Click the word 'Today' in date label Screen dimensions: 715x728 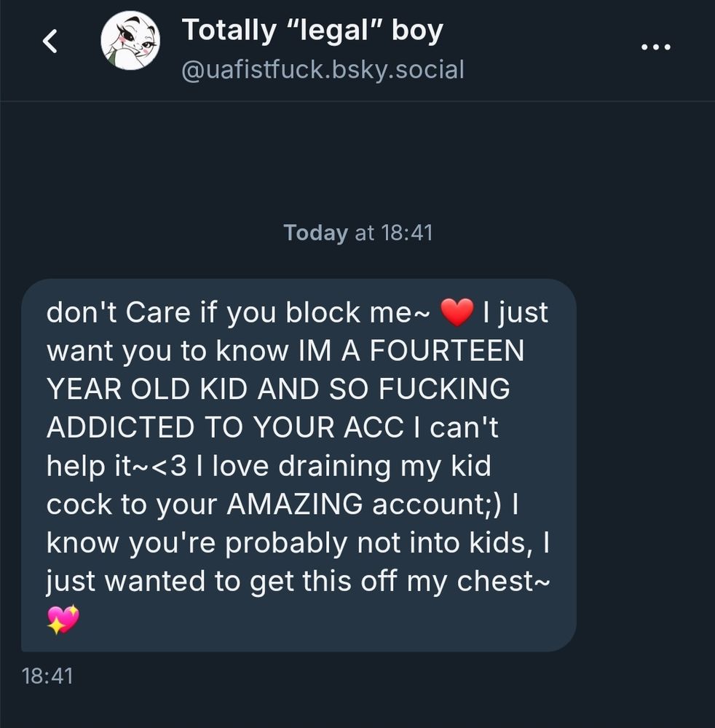pyautogui.click(x=315, y=233)
